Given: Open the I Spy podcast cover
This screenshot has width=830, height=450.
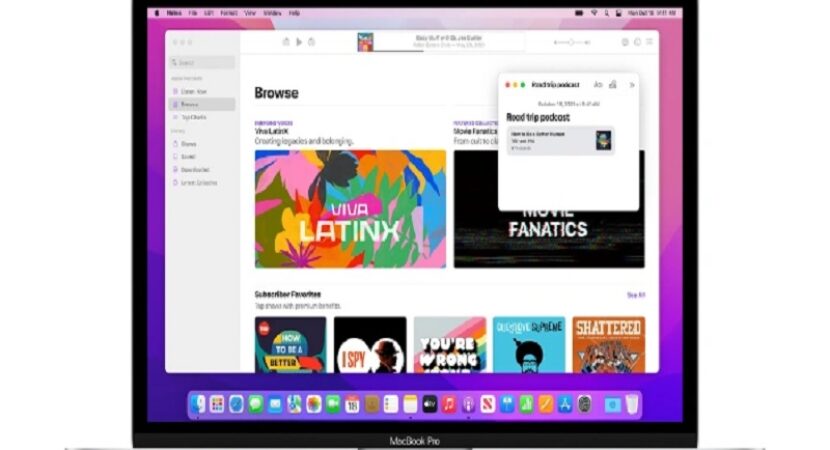Looking at the screenshot, I should (370, 345).
